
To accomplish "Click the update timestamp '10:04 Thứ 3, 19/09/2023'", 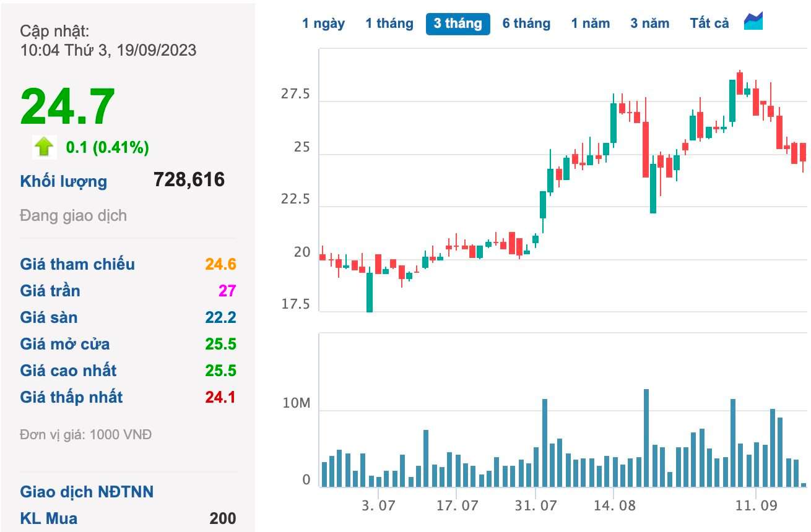I will (x=108, y=50).
